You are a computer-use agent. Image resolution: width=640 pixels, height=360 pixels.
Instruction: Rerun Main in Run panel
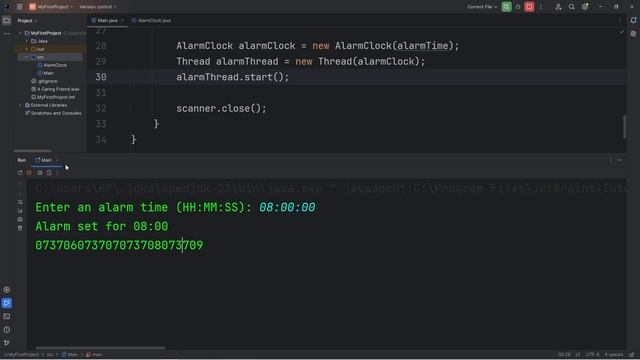[20, 173]
